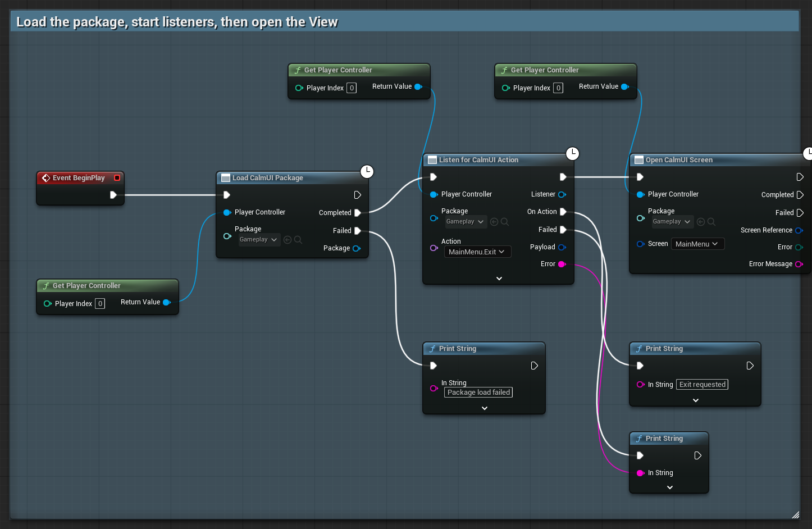Click the Completed exec pin on Load CalmUI Package
812x529 pixels.
(x=358, y=213)
